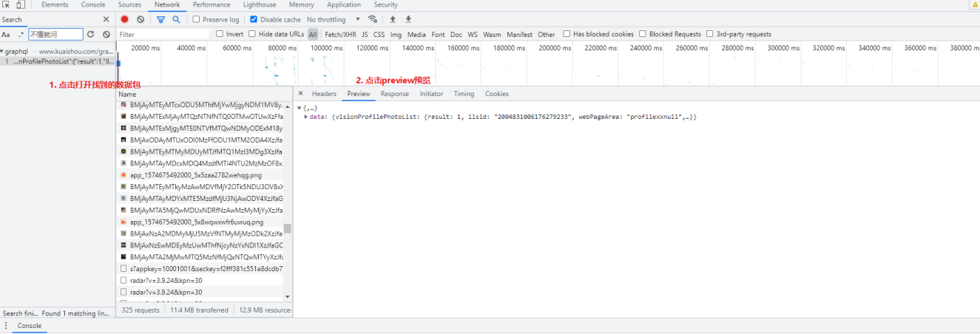Check the Hide data URLs checkbox
The image size is (980, 334).
pyautogui.click(x=252, y=34)
